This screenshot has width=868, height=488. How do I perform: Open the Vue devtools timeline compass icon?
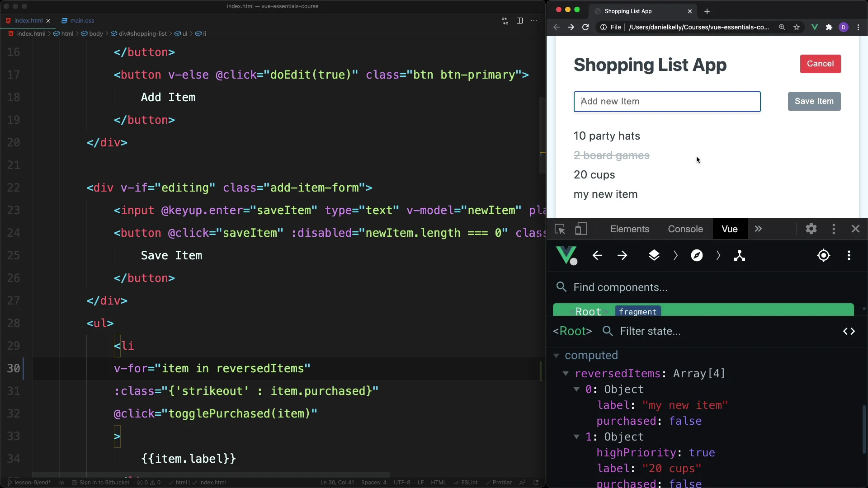(697, 255)
